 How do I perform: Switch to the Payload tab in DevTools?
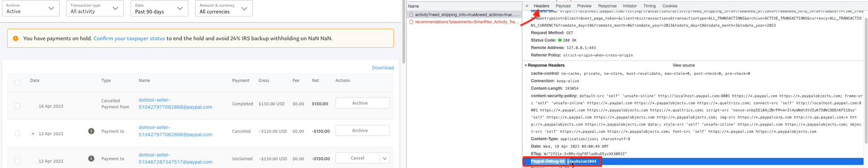(x=563, y=6)
